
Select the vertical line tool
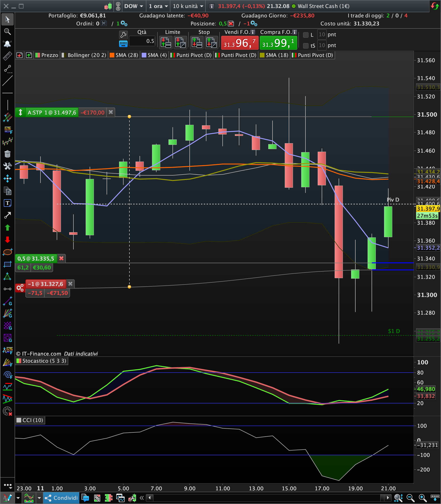coord(7,105)
